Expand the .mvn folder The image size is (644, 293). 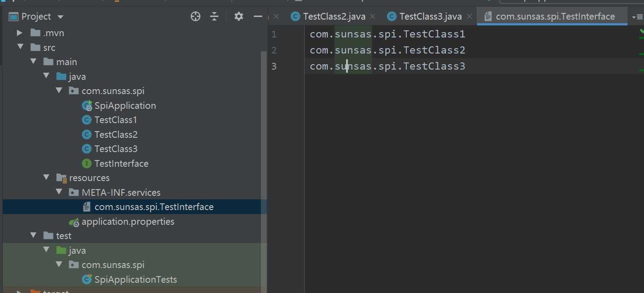[x=19, y=33]
